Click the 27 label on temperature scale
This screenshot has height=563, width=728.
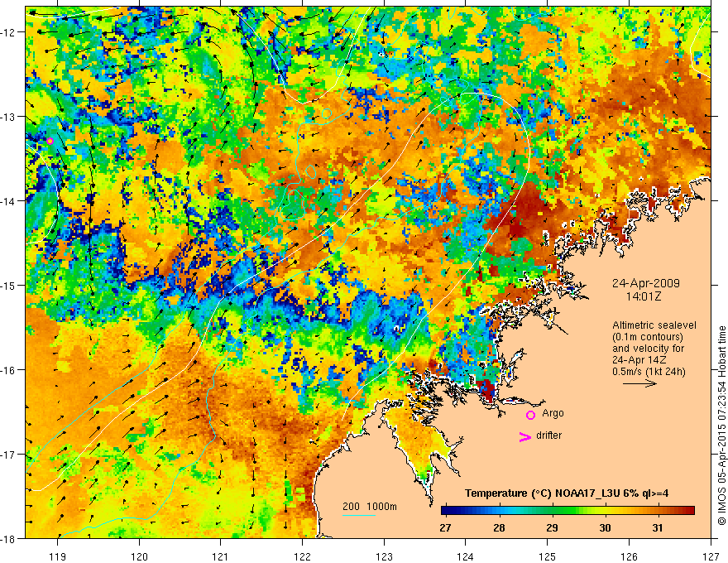[445, 528]
